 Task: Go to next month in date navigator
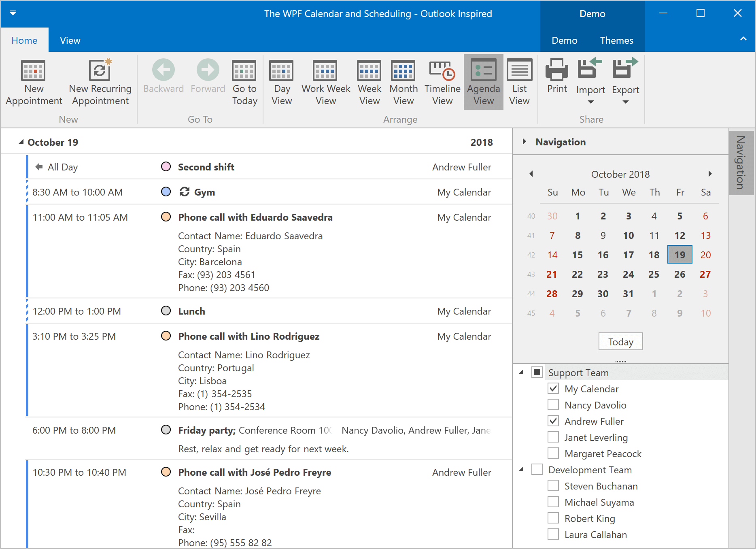tap(710, 174)
